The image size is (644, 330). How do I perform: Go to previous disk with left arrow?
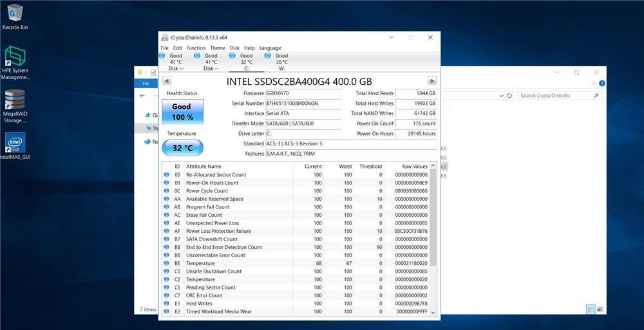click(x=167, y=81)
